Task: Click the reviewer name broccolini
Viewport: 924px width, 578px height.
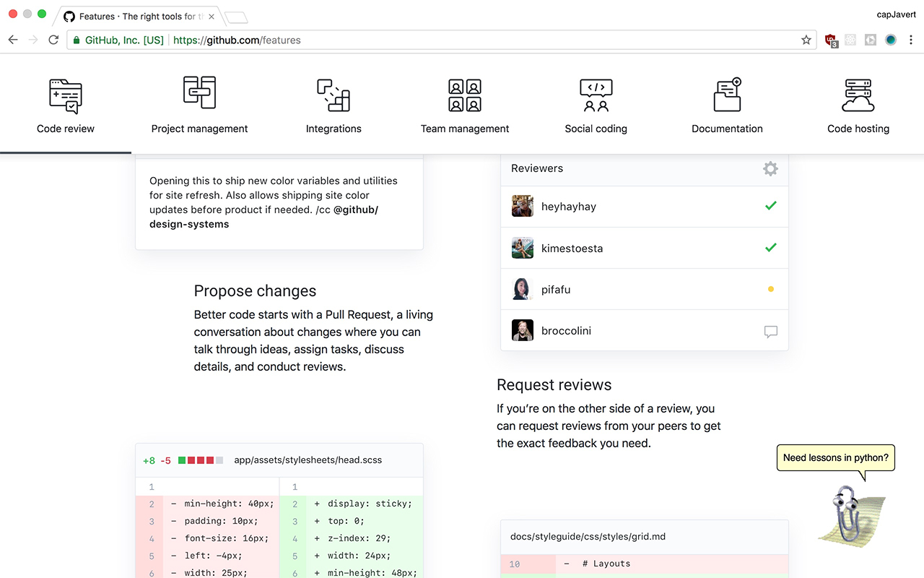Action: pos(566,331)
